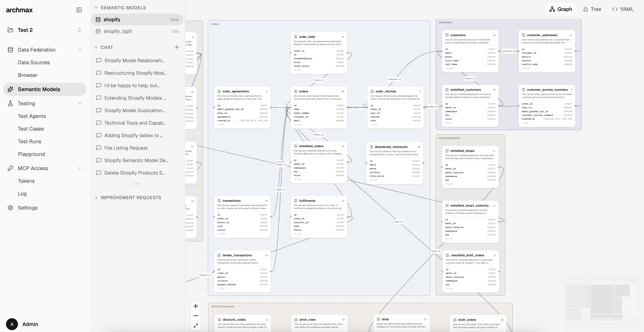Screen dimensions: 644x332
Task: Click the ellipsis to show more chats
Action: pos(137,184)
